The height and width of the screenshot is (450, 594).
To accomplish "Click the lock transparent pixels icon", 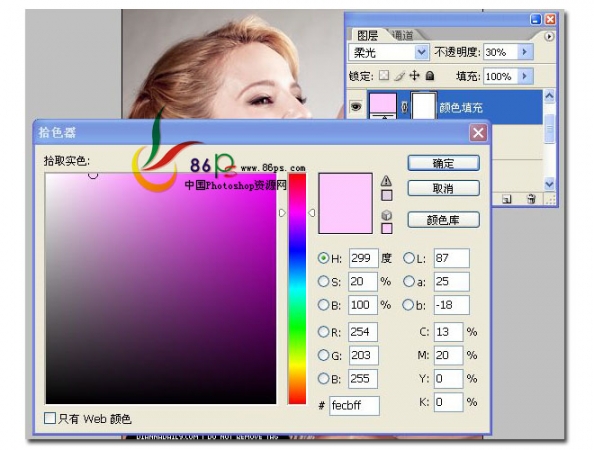I will tap(384, 75).
